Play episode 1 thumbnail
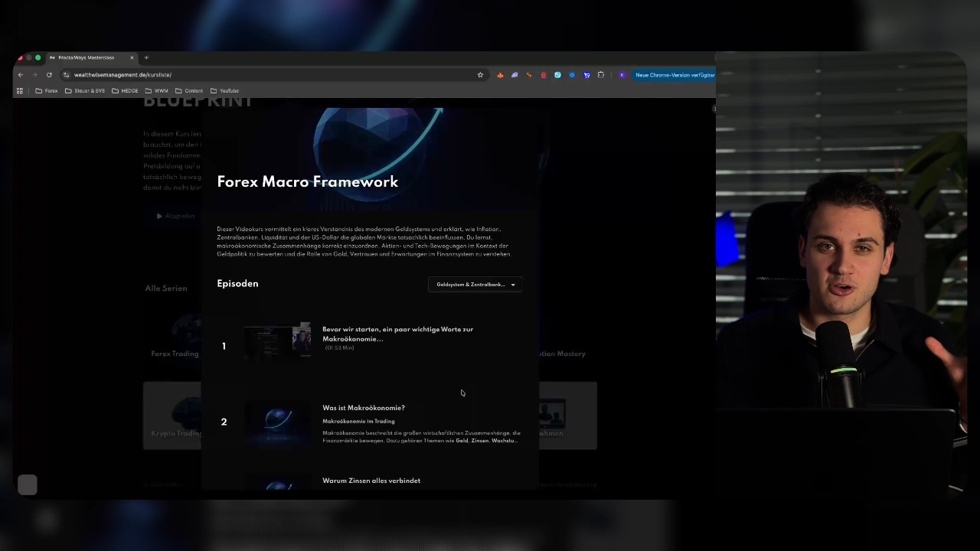This screenshot has width=980, height=551. [277, 341]
